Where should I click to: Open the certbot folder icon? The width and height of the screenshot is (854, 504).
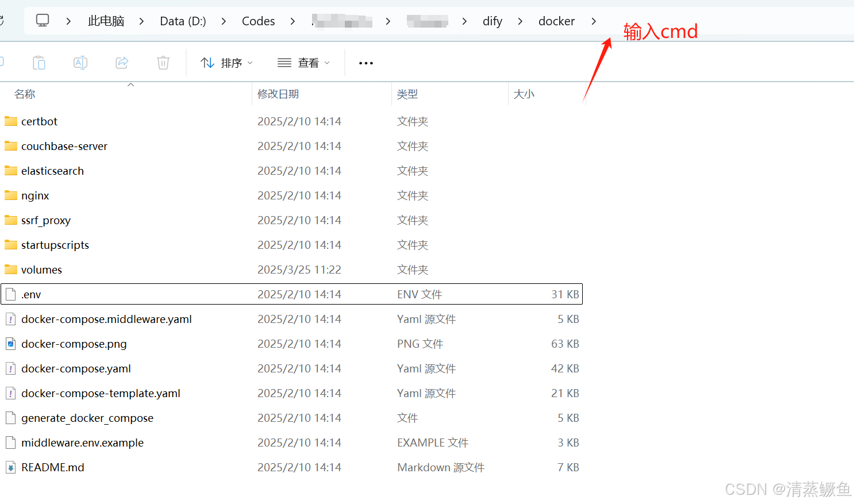coord(11,121)
